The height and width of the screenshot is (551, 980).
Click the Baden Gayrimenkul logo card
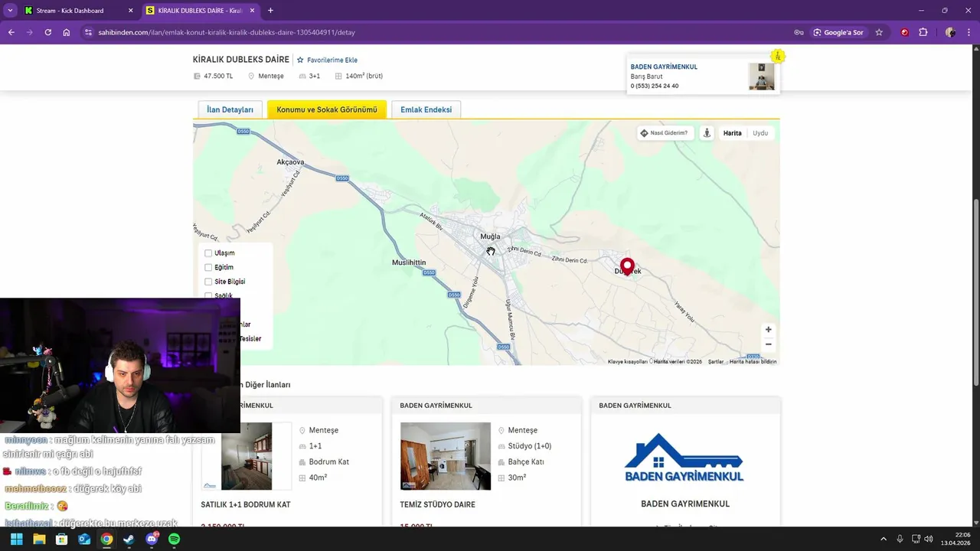(x=684, y=458)
